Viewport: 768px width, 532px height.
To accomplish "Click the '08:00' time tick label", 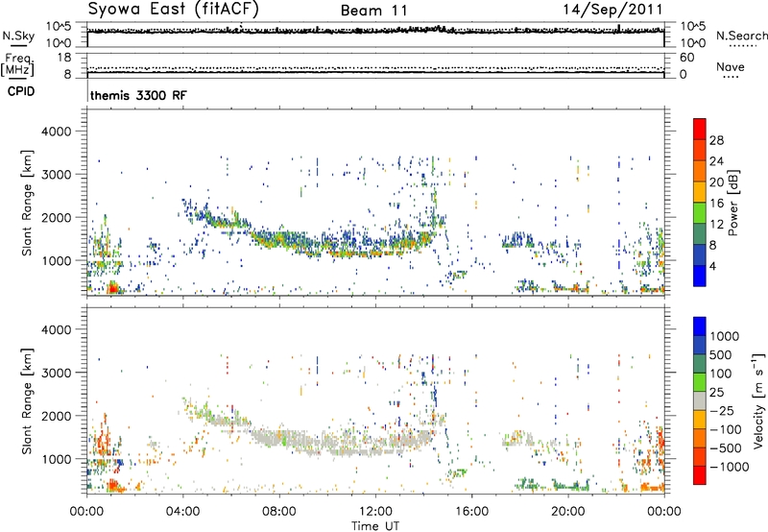I will coord(278,511).
